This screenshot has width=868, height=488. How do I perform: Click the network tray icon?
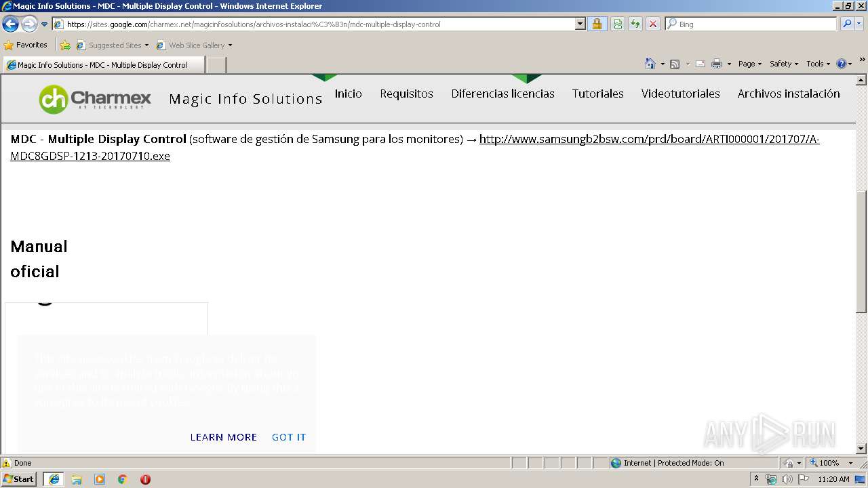(x=771, y=479)
